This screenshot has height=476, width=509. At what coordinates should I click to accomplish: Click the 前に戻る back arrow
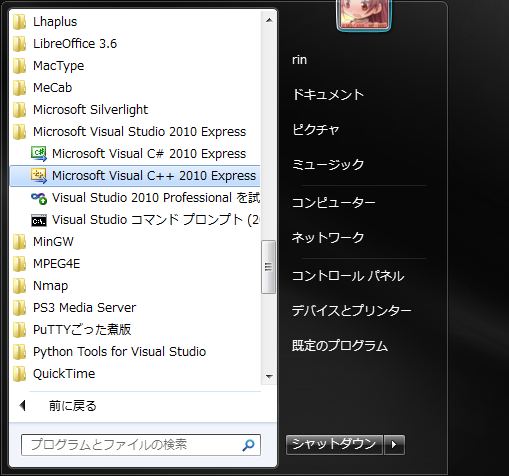[22, 406]
